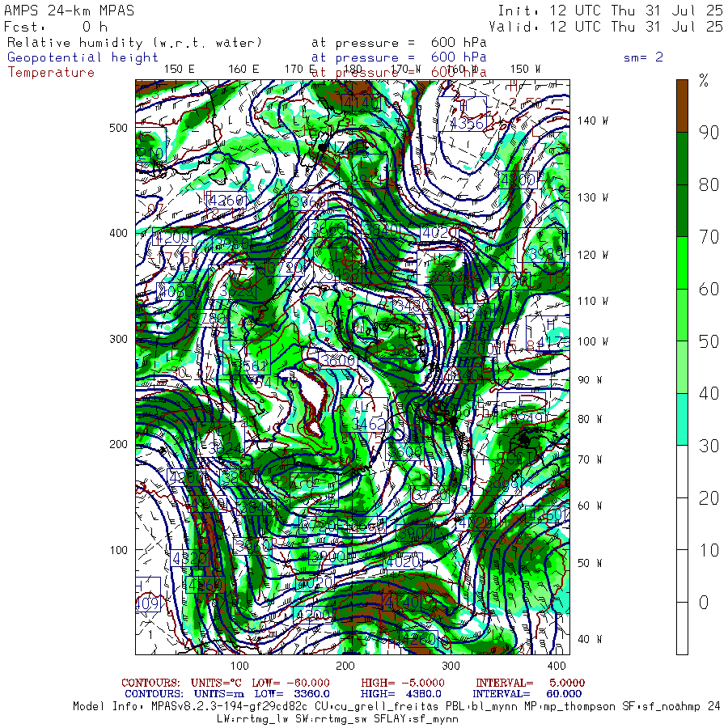This screenshot has height=728, width=728.
Task: Click the '200' bottom axis grid label
Action: [x=345, y=666]
